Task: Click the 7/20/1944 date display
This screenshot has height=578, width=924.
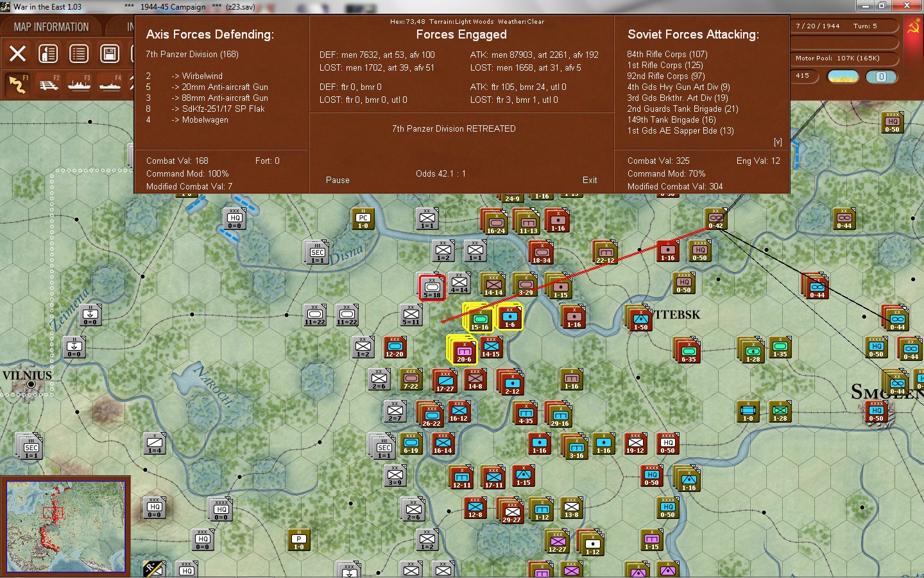Action: [817, 26]
